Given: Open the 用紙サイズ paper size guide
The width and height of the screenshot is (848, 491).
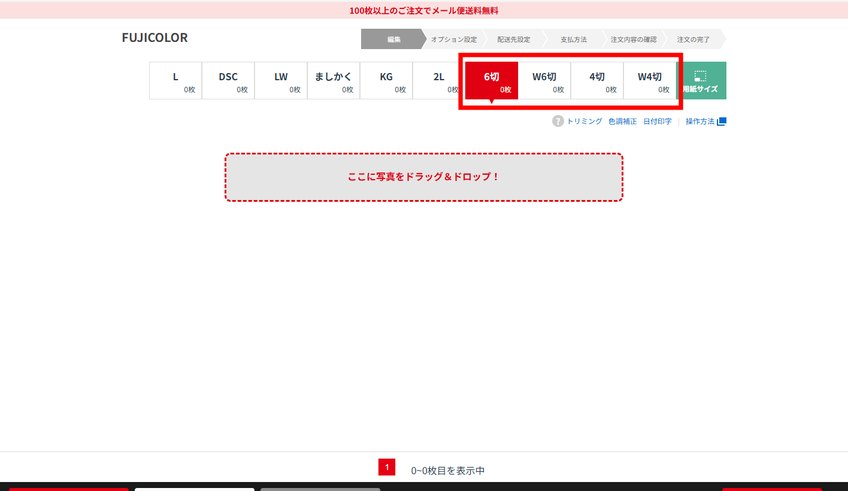Looking at the screenshot, I should click(x=701, y=81).
